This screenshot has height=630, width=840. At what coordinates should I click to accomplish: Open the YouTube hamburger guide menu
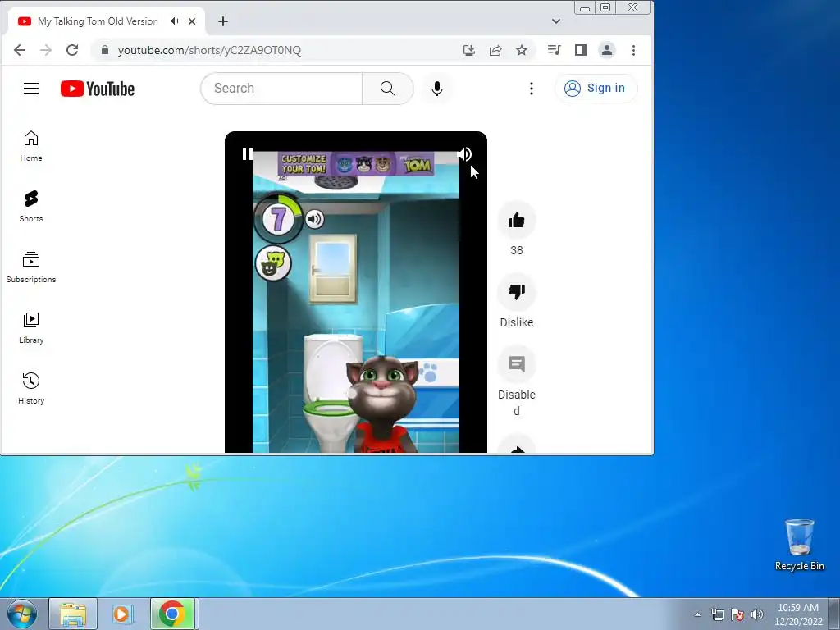[x=31, y=89]
